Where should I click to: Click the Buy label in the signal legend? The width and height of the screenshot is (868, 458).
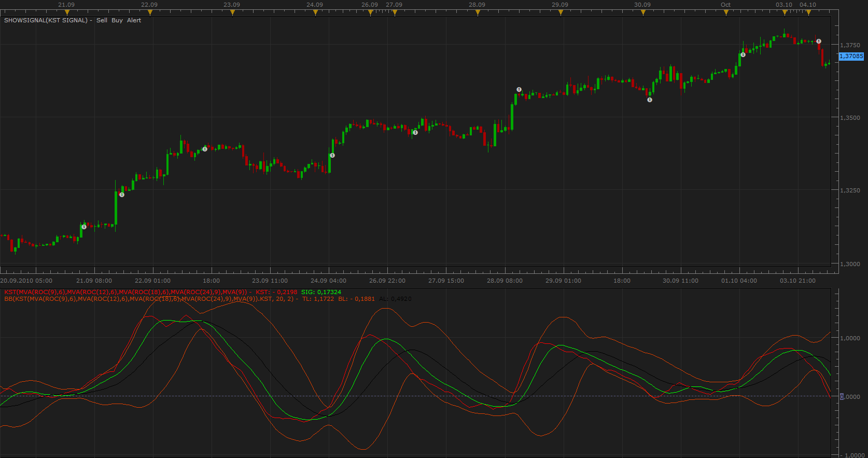point(117,20)
